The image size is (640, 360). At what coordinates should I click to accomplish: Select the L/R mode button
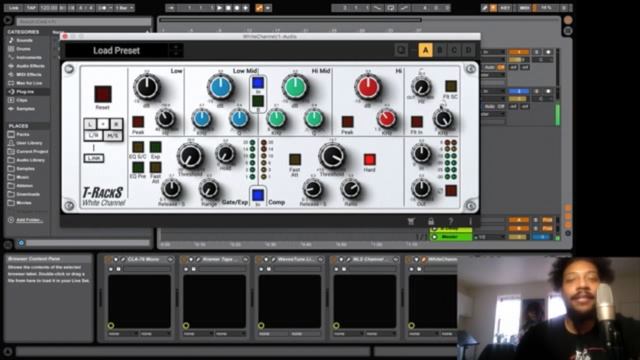pos(93,135)
